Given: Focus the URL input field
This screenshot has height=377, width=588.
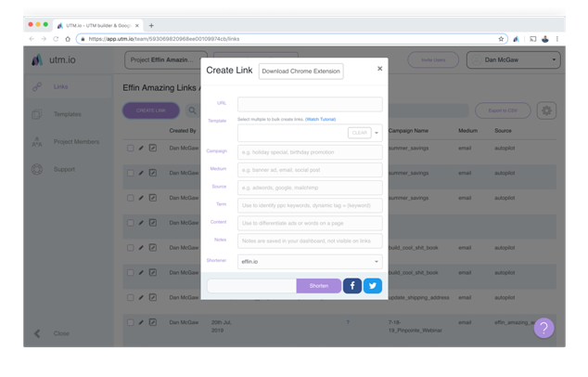Looking at the screenshot, I should pyautogui.click(x=310, y=104).
